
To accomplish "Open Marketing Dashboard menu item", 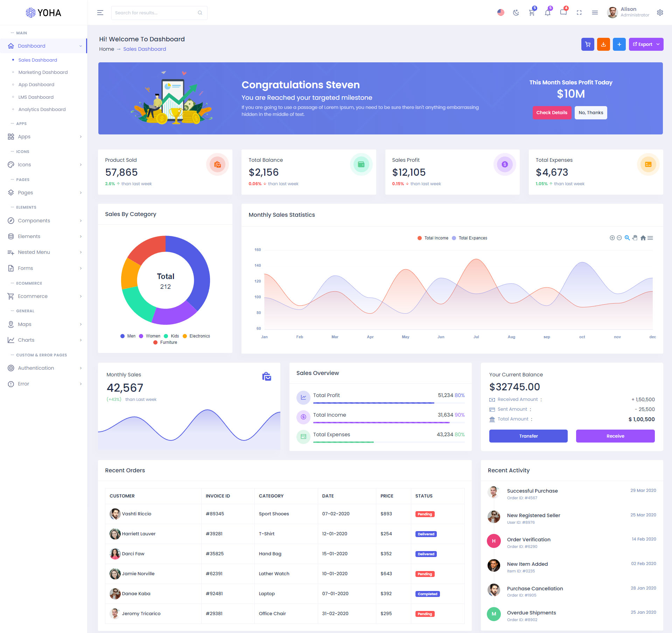I will (x=43, y=72).
